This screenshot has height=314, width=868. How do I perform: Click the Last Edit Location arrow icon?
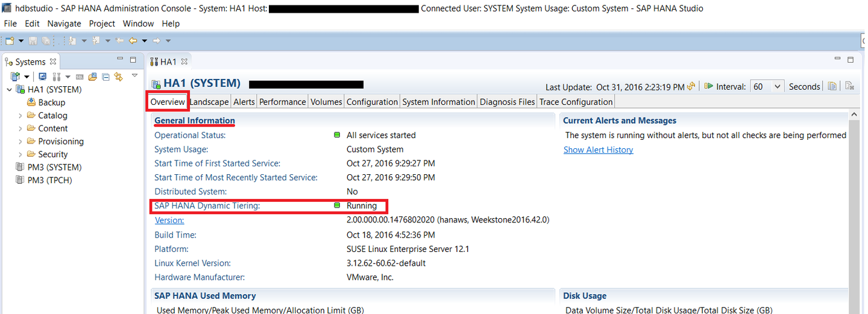click(x=119, y=41)
